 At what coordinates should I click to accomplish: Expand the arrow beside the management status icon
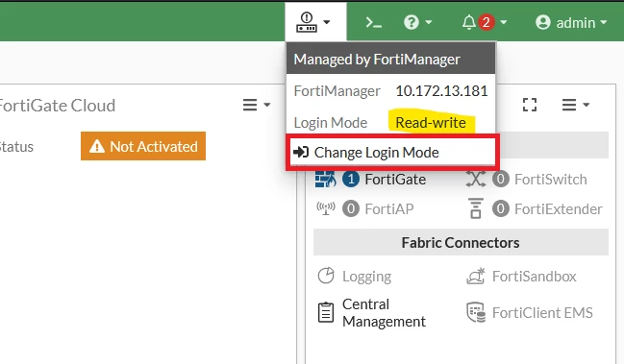[x=327, y=22]
